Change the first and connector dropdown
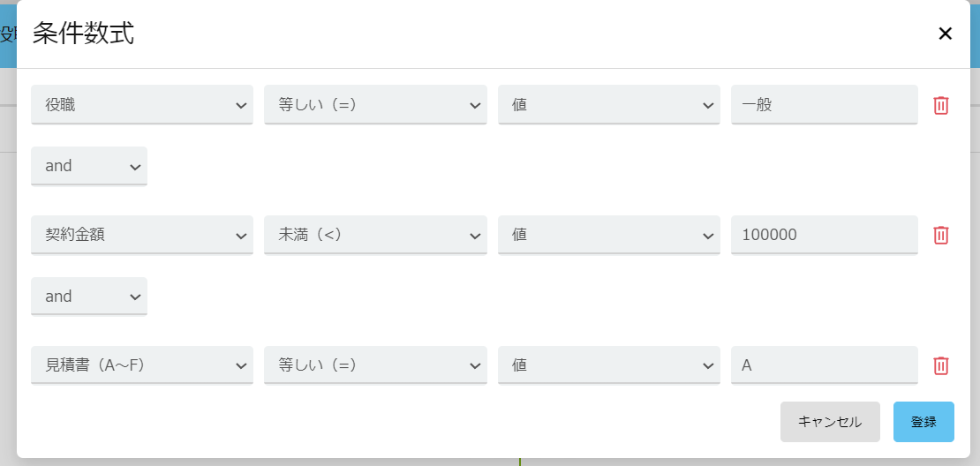 coord(88,166)
